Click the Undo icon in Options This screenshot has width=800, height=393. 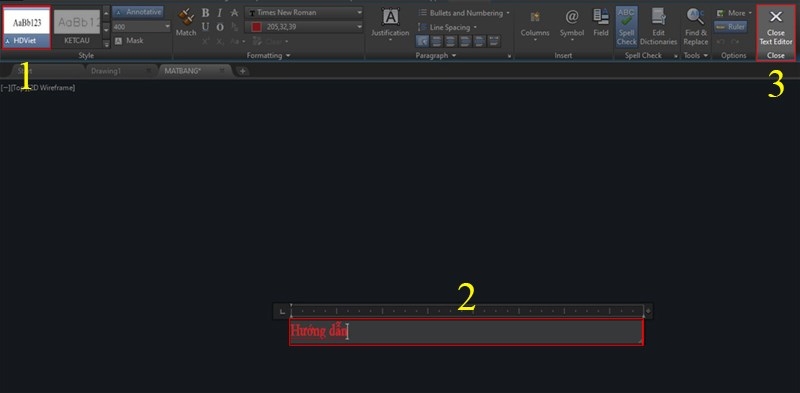pyautogui.click(x=721, y=41)
